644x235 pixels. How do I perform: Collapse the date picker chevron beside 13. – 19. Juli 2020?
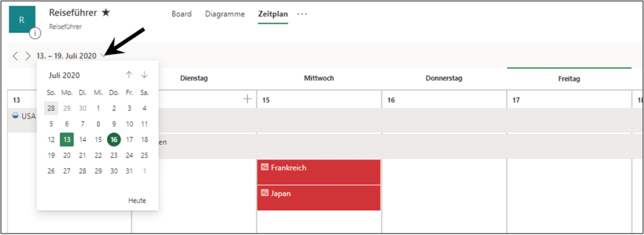[x=103, y=56]
